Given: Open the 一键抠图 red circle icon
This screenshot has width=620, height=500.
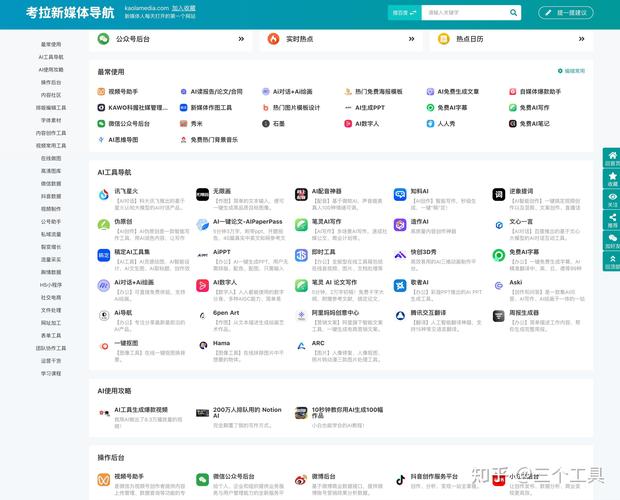Looking at the screenshot, I should coord(104,346).
